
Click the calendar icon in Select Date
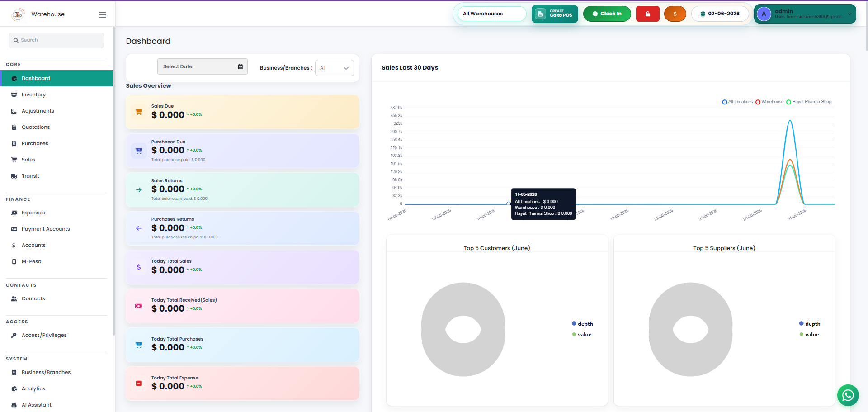click(x=241, y=66)
